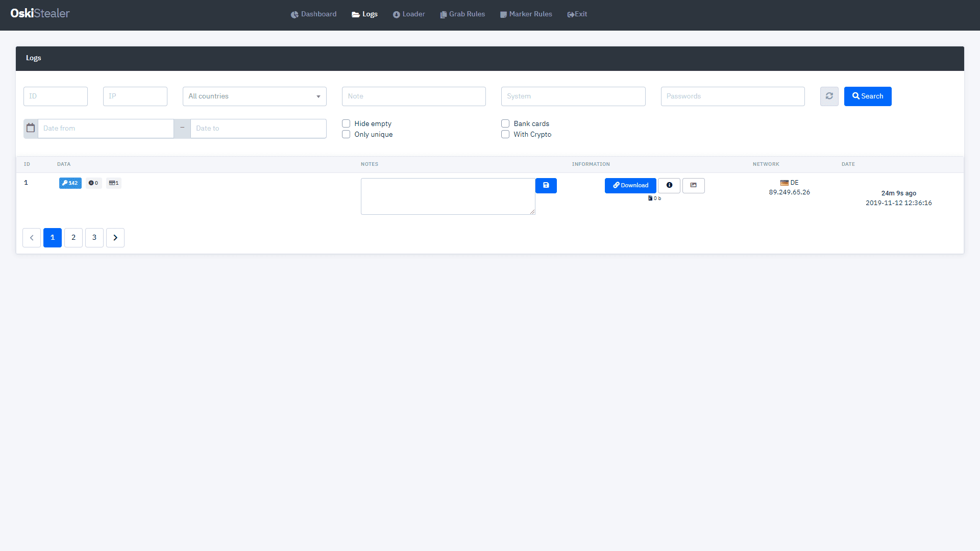Check the Bank cards filter
Viewport: 980px width, 551px height.
pos(505,124)
